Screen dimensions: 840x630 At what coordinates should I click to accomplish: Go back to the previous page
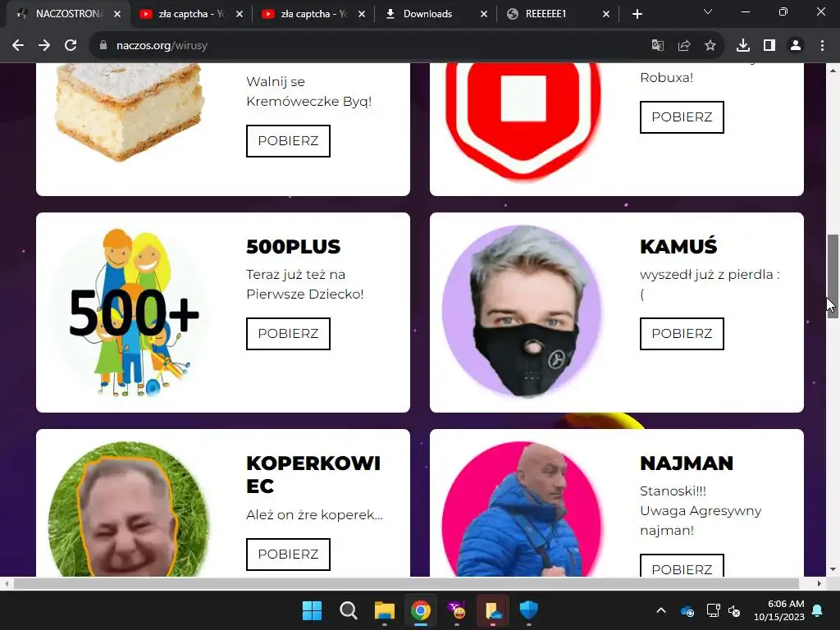pyautogui.click(x=18, y=46)
